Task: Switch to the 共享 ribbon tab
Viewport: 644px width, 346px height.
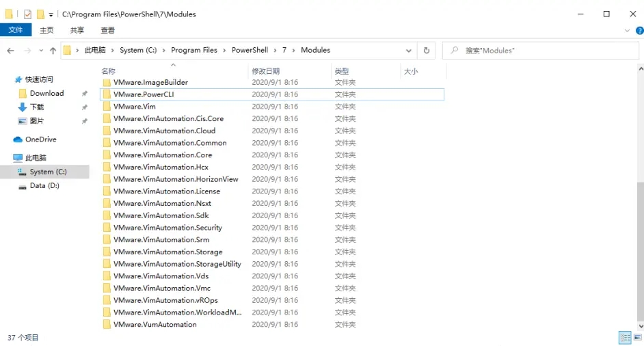Action: pos(77,30)
